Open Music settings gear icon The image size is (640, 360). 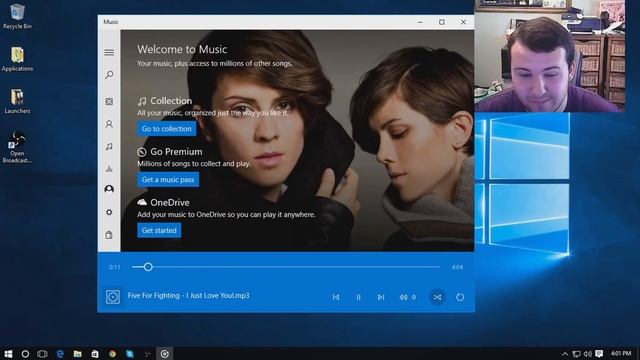pyautogui.click(x=109, y=212)
